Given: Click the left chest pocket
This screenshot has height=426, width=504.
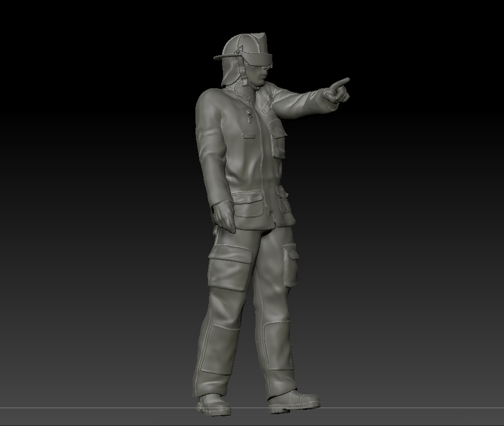Looking at the screenshot, I should pos(278,130).
